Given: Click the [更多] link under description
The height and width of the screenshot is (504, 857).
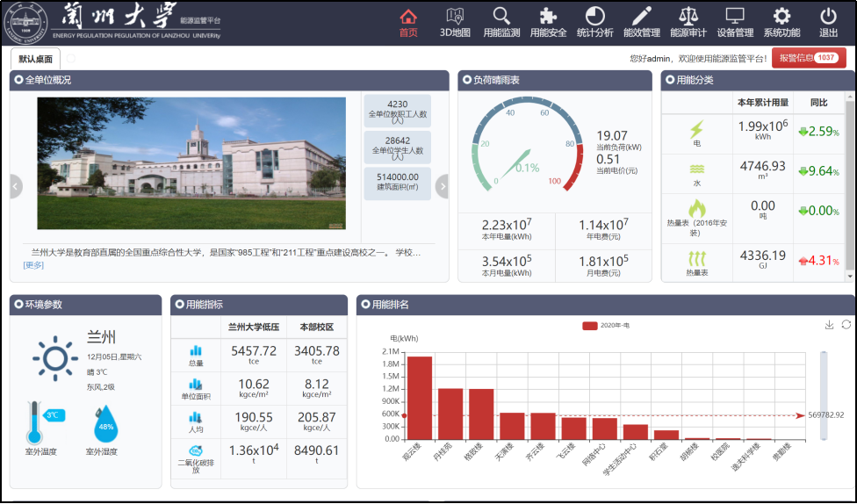Looking at the screenshot, I should pos(33,265).
